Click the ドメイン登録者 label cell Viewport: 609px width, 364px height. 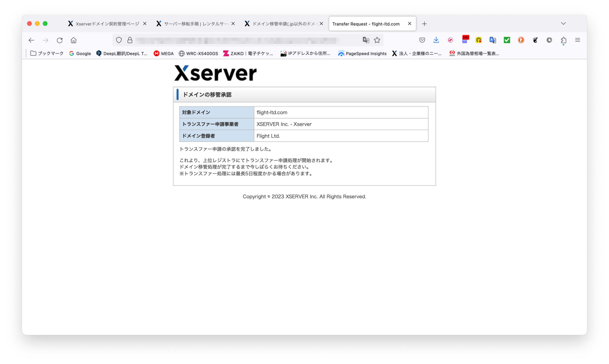pos(217,136)
